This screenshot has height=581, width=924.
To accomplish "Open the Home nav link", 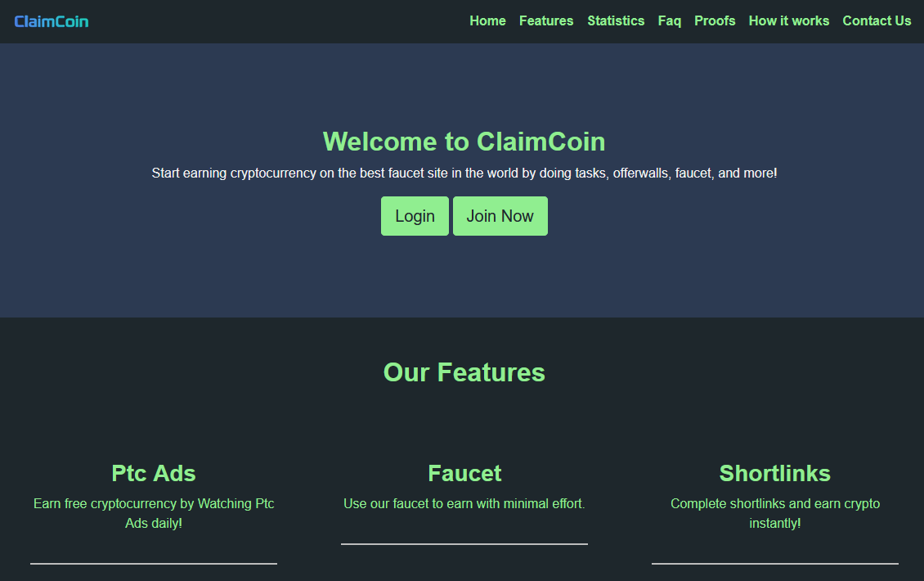I will [x=487, y=20].
